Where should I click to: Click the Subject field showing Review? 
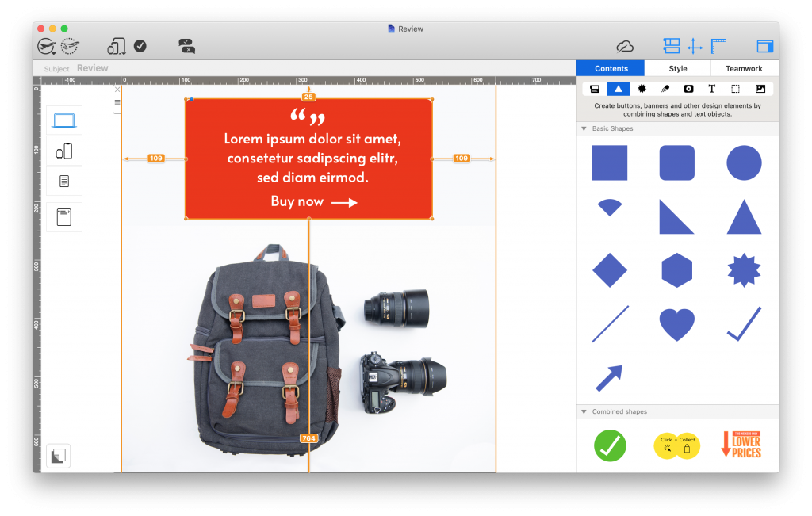coord(93,69)
